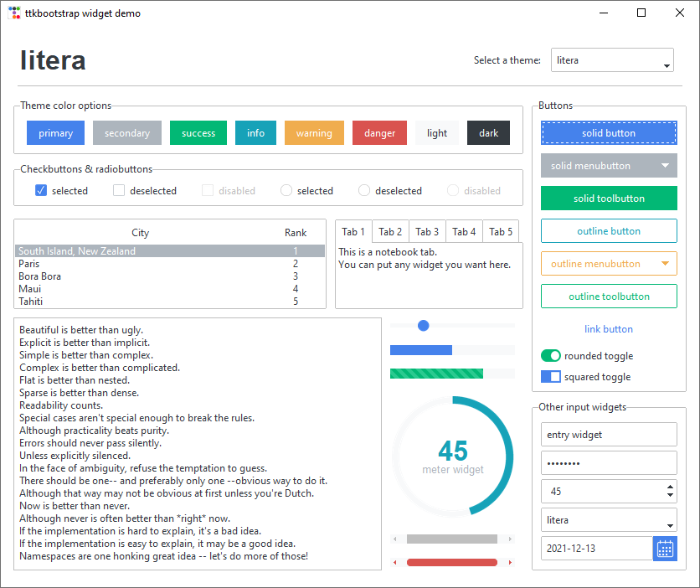Screen dimensions: 700x588
Task: Click inside the 'entry widget' text field
Action: (x=609, y=434)
